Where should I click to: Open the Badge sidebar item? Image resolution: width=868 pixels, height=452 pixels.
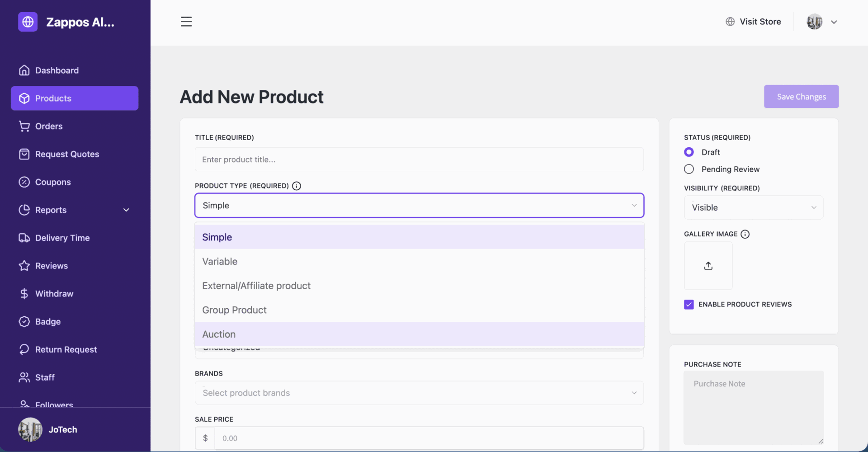(x=75, y=322)
